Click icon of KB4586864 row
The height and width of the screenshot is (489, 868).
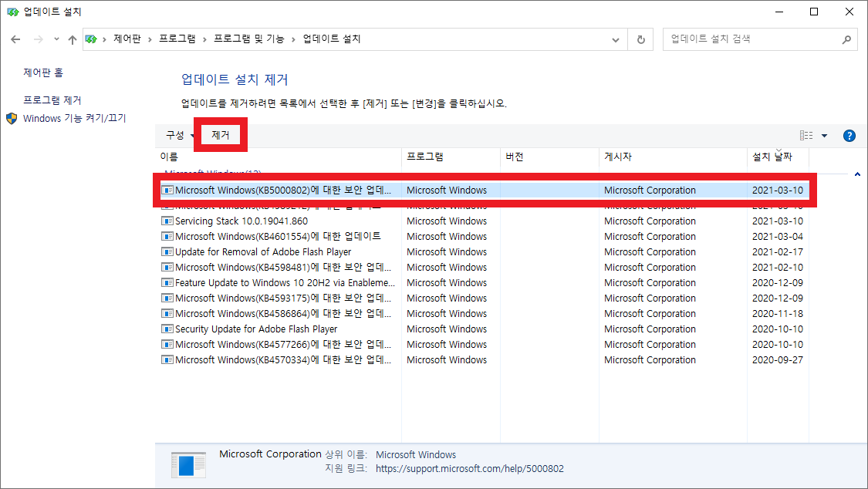[167, 314]
